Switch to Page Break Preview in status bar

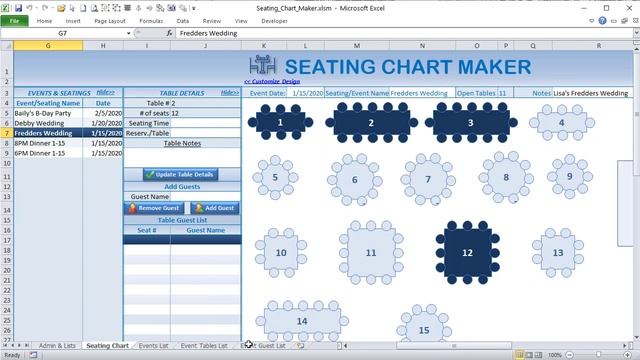pos(539,355)
